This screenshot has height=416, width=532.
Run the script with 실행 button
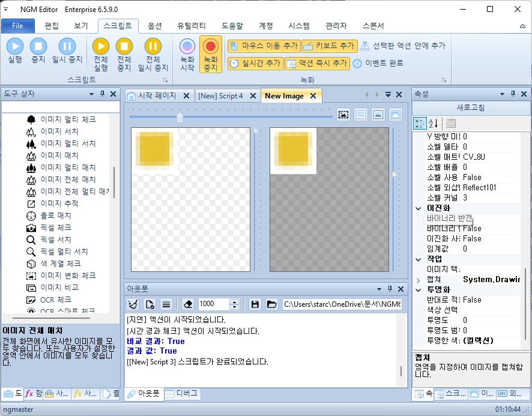(x=15, y=51)
